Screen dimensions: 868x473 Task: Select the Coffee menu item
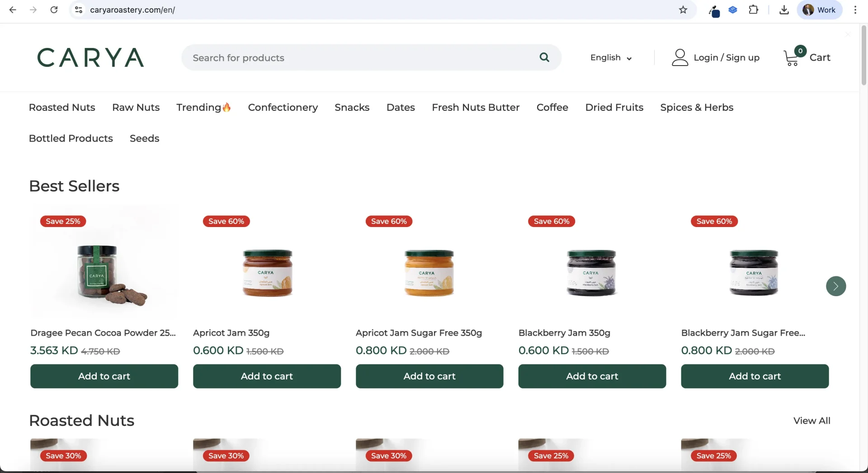pyautogui.click(x=552, y=108)
